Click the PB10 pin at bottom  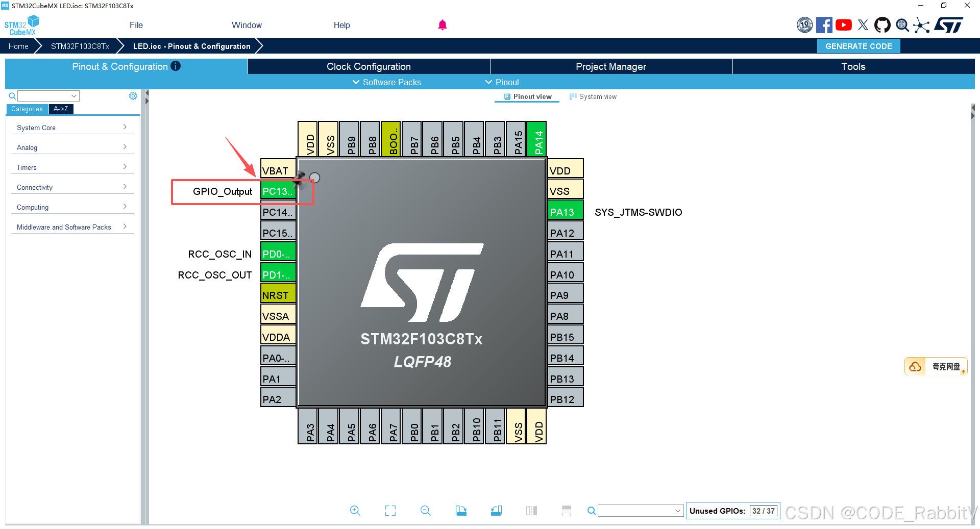[x=475, y=426]
